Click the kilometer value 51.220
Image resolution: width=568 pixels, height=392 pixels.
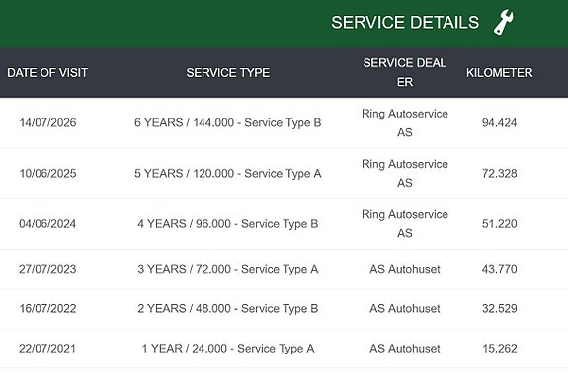point(499,224)
